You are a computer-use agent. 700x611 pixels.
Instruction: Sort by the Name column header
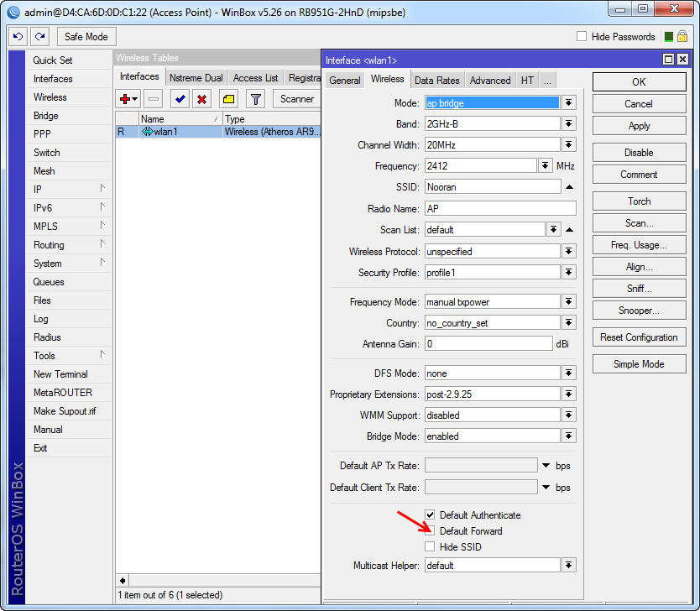coord(180,119)
